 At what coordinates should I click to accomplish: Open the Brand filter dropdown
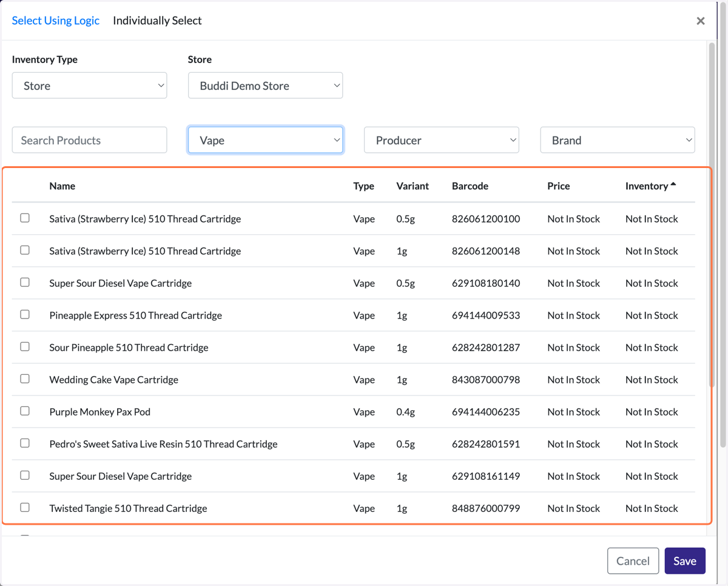coord(618,140)
